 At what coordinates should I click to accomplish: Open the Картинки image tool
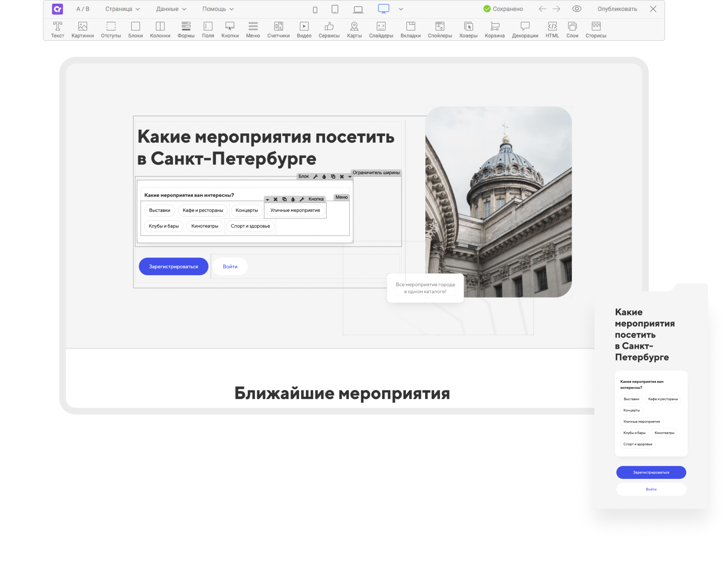[82, 29]
